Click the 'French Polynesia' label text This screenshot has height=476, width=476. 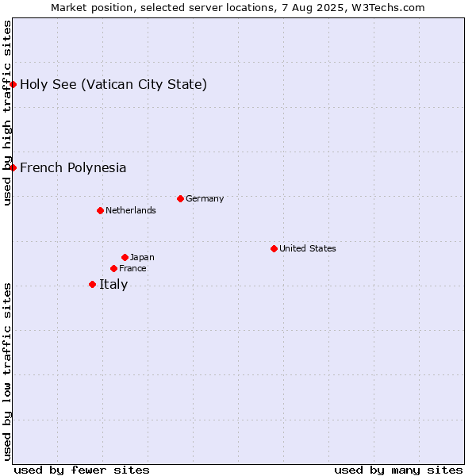[73, 167]
